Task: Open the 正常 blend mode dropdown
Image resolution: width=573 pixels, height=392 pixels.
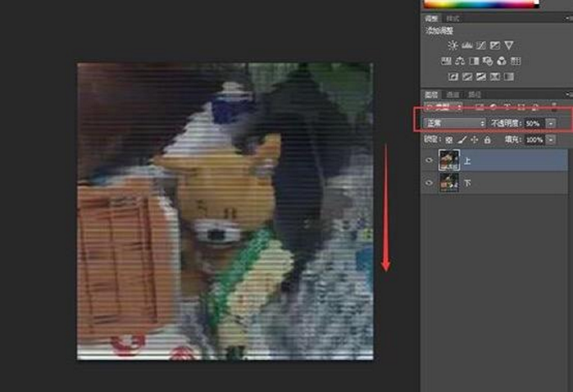Action: coord(455,124)
